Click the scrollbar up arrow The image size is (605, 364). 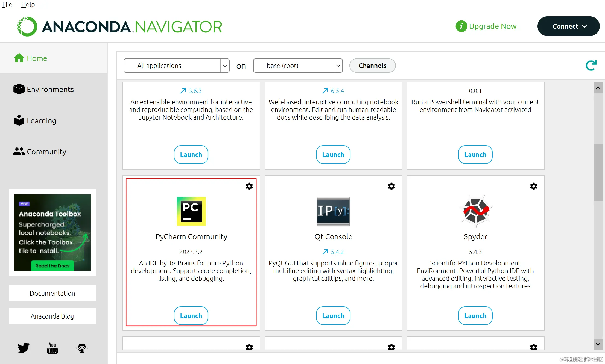(x=598, y=88)
